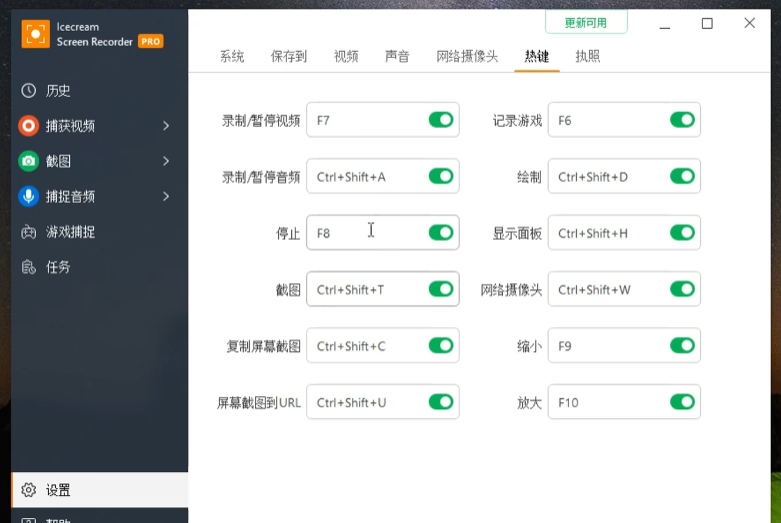The height and width of the screenshot is (523, 781).
Task: Click the green 截图 camera icon
Action: pos(28,161)
